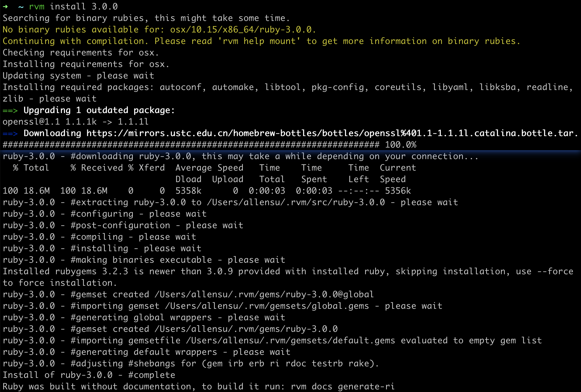This screenshot has height=392, width=581.
Task: Click the /Users/allensu/.rvm/src/ruby-3.0.0 extraction path
Action: pos(296,202)
